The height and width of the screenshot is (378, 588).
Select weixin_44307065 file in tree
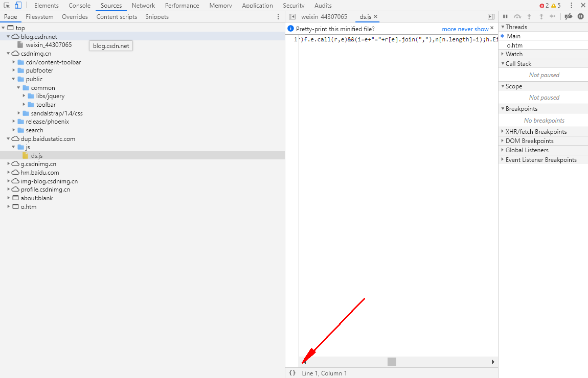(x=49, y=45)
